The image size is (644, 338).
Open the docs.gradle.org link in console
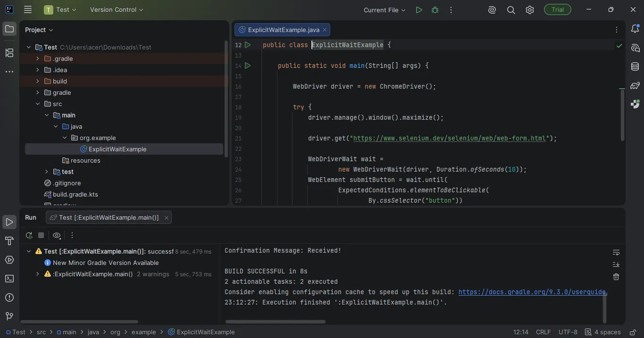(532, 292)
